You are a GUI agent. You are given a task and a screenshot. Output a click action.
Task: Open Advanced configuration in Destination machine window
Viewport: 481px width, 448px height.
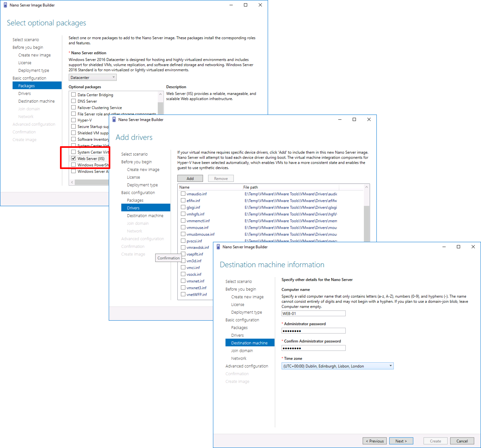(x=247, y=366)
